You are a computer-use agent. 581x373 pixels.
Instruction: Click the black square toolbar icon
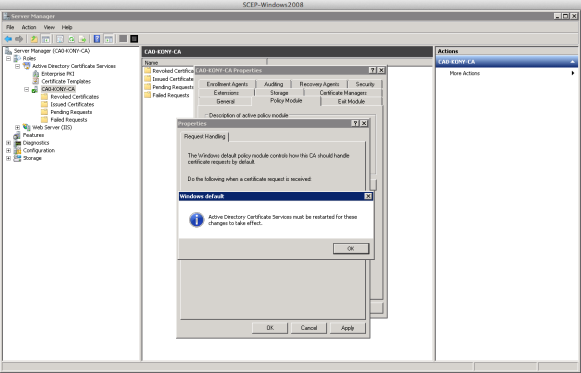click(134, 39)
